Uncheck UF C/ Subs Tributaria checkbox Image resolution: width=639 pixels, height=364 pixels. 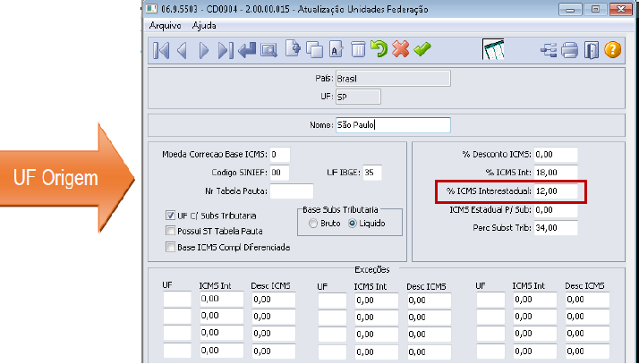click(x=170, y=216)
